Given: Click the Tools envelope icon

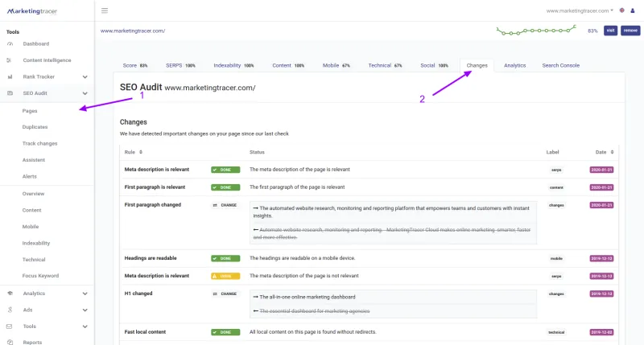Looking at the screenshot, I should click(9, 327).
